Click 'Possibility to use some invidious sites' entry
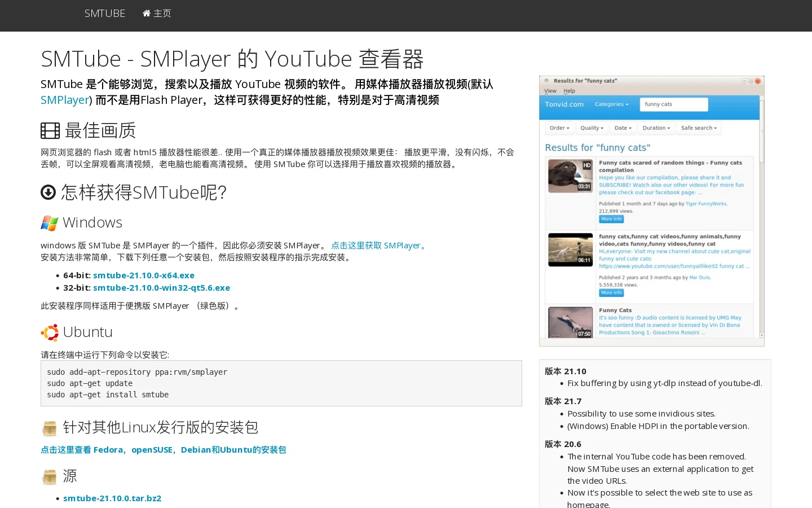This screenshot has width=812, height=508. click(641, 414)
